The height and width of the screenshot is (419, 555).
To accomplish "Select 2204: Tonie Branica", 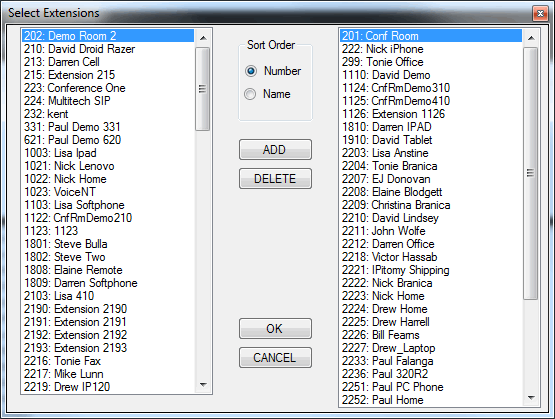I will (431, 166).
